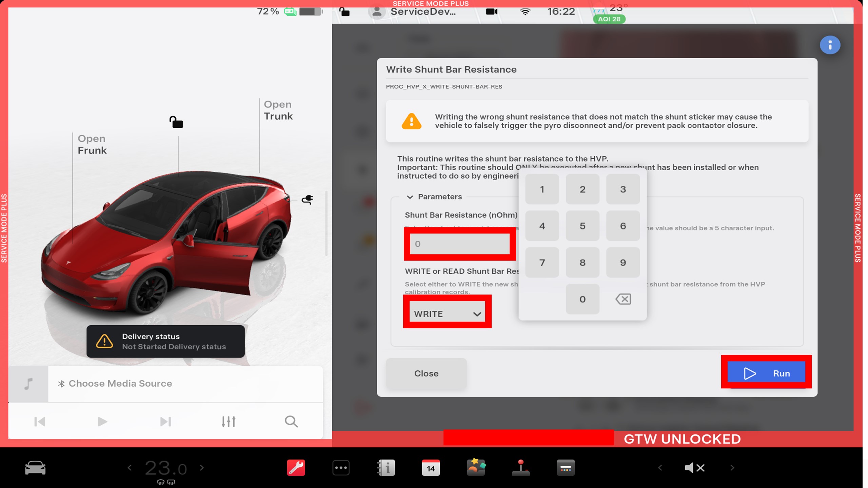Open the manual info book app
This screenshot has width=868, height=488.
coord(386,468)
